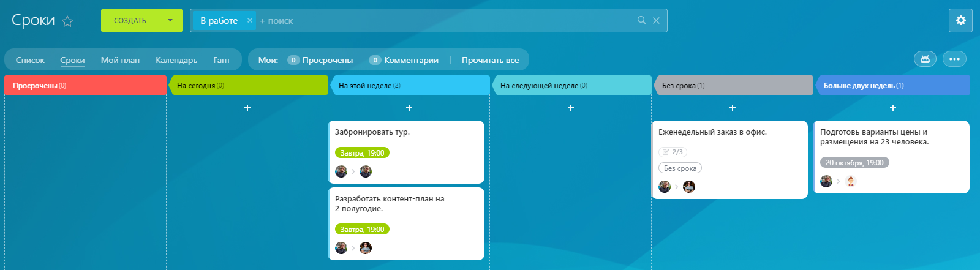Add a task in 'Больше двух недель' column
The image size is (980, 270).
893,108
